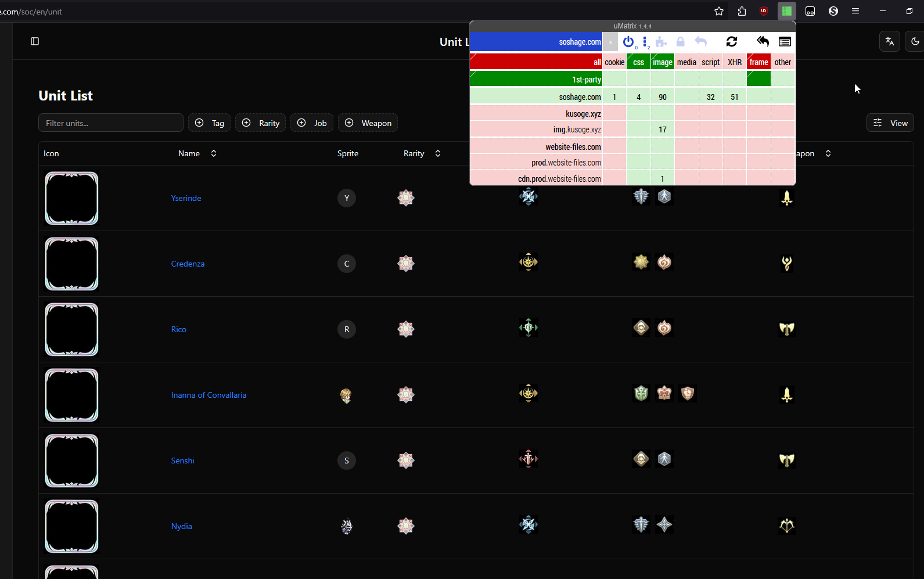Image resolution: width=924 pixels, height=579 pixels.
Task: Click the uMatrix power switch icon
Action: (x=628, y=42)
